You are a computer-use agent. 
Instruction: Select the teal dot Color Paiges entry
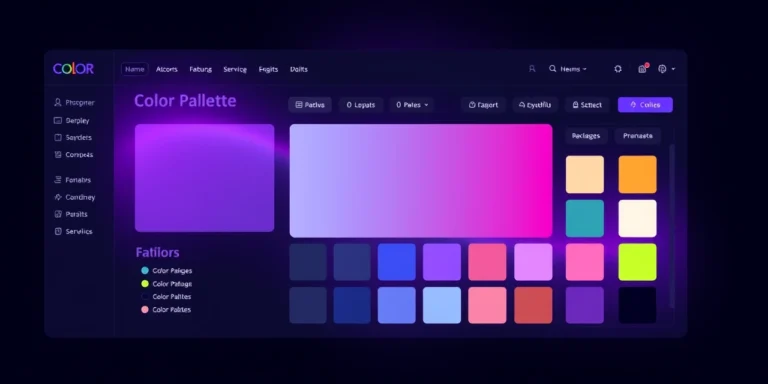[167, 270]
